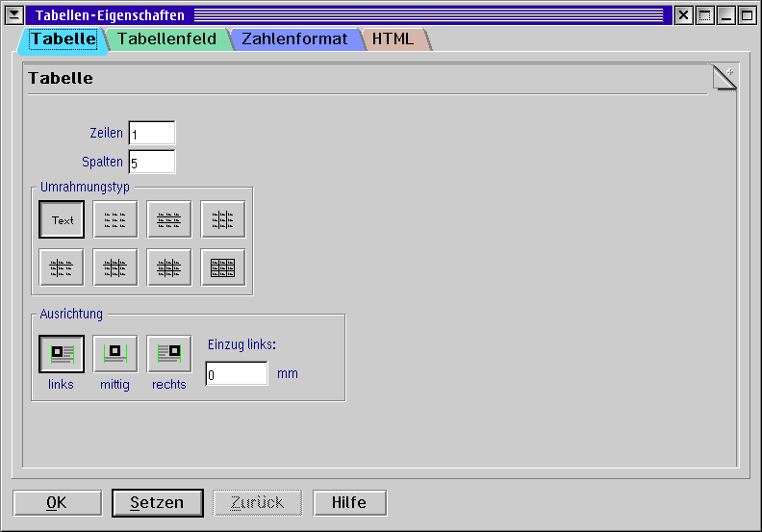This screenshot has height=532, width=762.
Task: Apply the settings with Setzen
Action: click(158, 503)
